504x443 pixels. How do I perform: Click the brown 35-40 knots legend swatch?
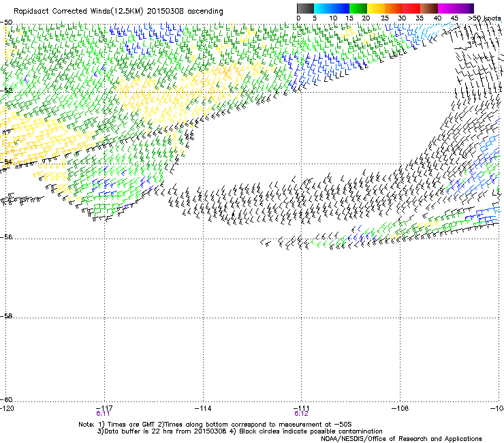pyautogui.click(x=429, y=8)
